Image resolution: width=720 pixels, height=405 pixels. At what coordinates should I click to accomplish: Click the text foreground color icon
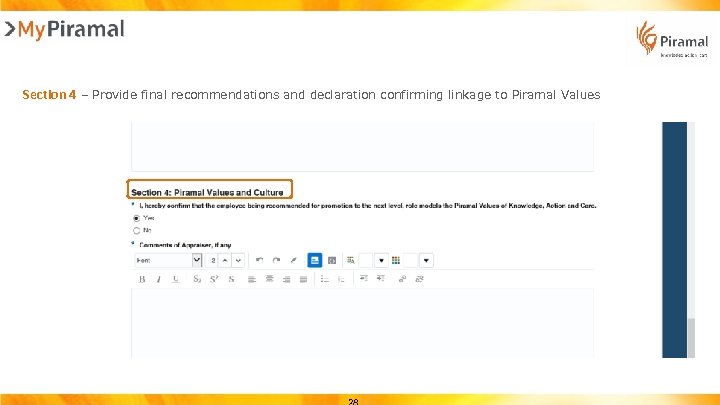351,260
